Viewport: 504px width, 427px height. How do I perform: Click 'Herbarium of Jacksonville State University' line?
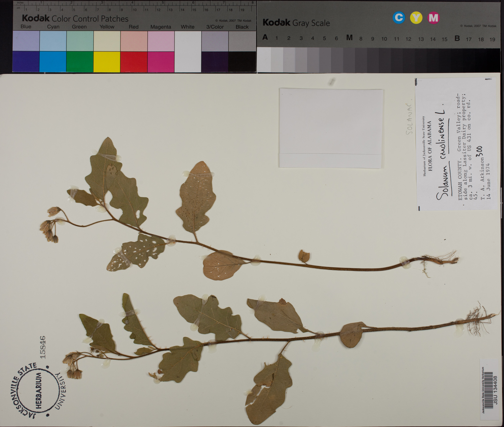pos(424,146)
